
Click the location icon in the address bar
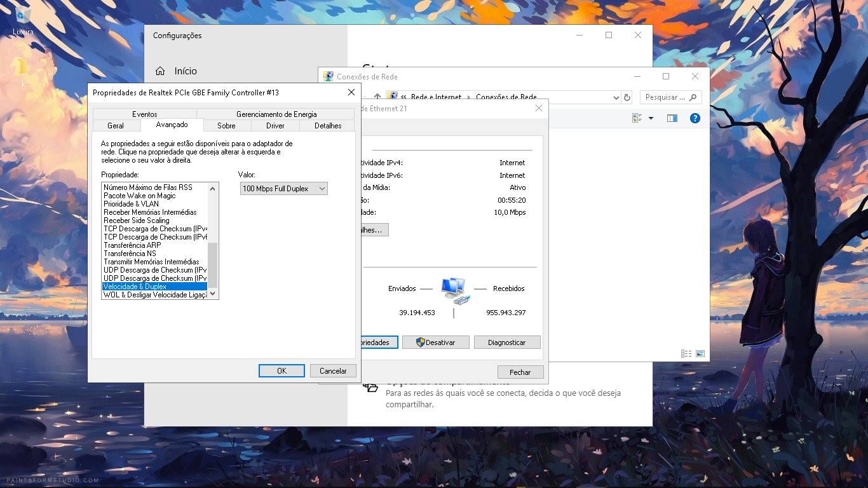393,97
